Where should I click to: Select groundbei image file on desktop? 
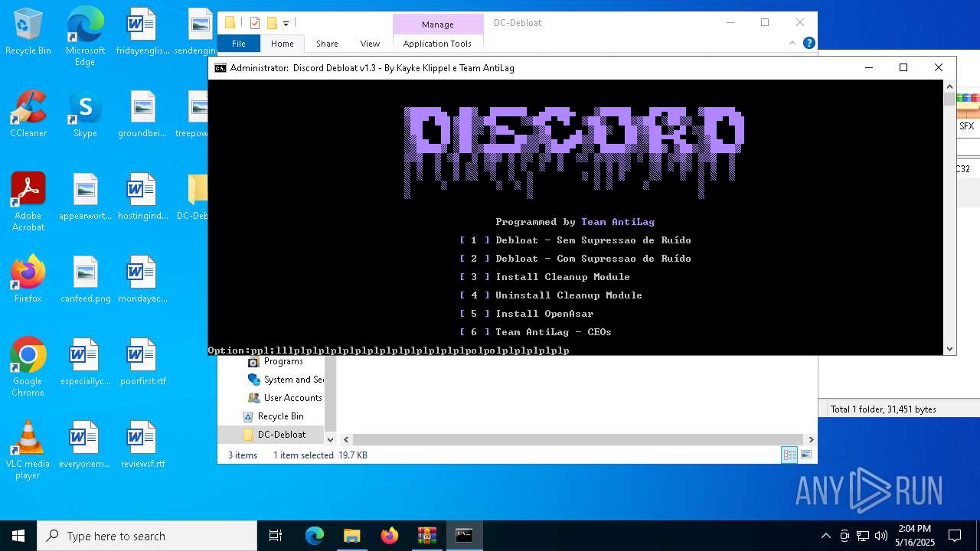[x=142, y=115]
